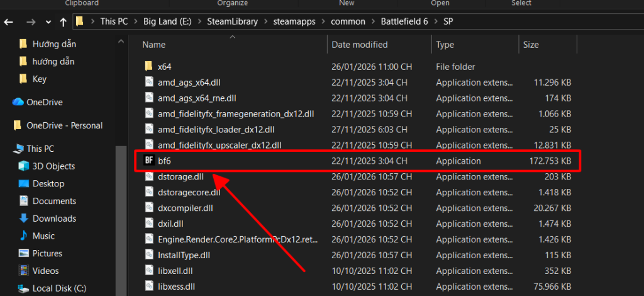Select OneDrive - Personal in sidebar
This screenshot has height=296, width=644.
point(65,125)
